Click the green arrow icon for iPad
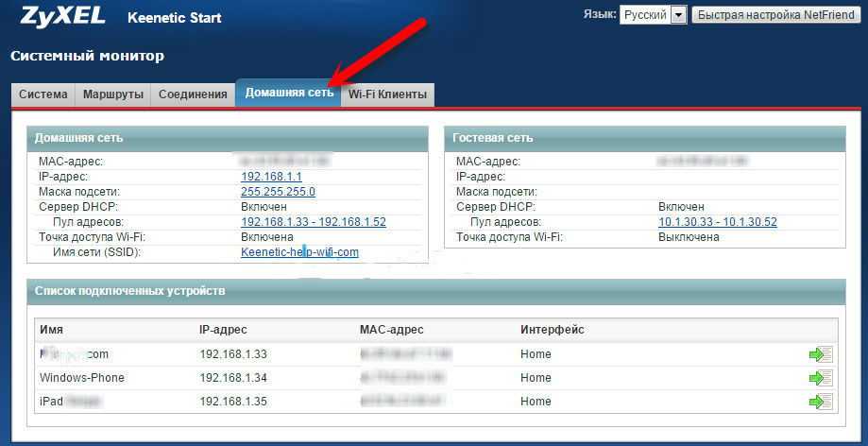This screenshot has width=868, height=446. (819, 402)
